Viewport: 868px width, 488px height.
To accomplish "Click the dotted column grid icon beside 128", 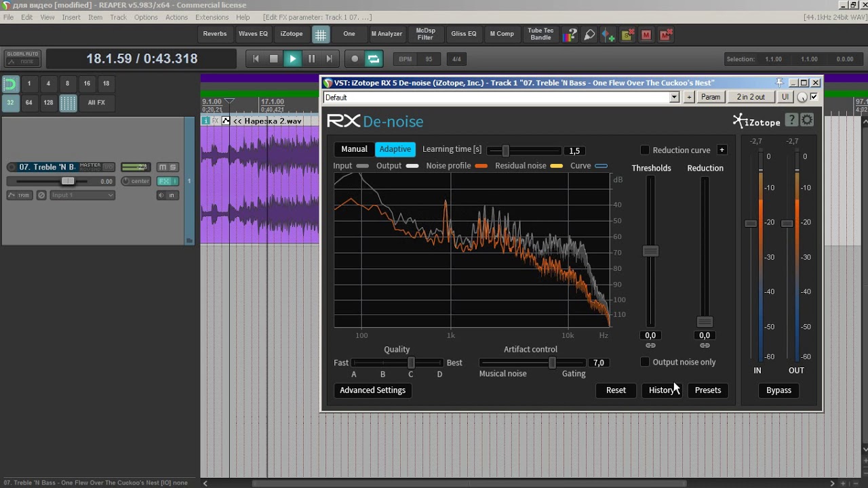I will (x=68, y=103).
